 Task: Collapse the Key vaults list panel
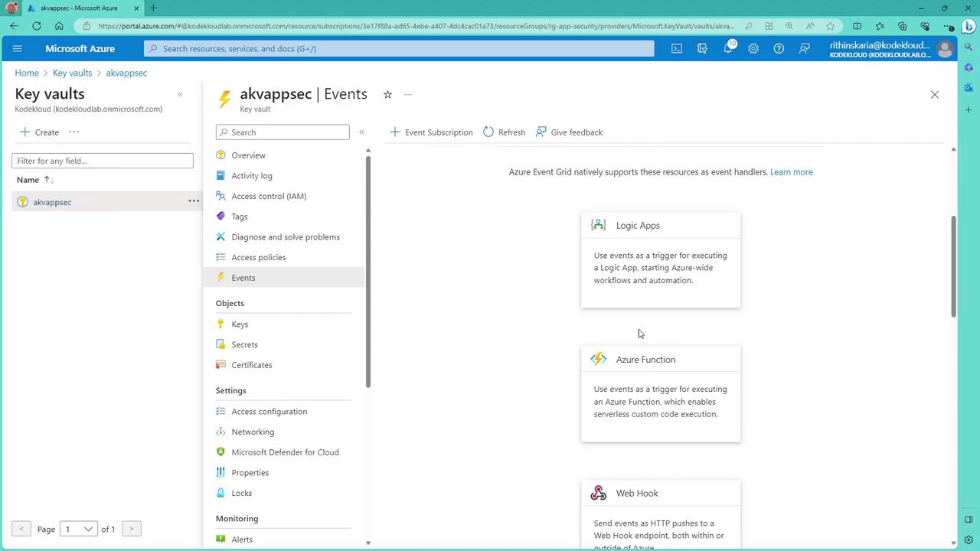pyautogui.click(x=180, y=95)
